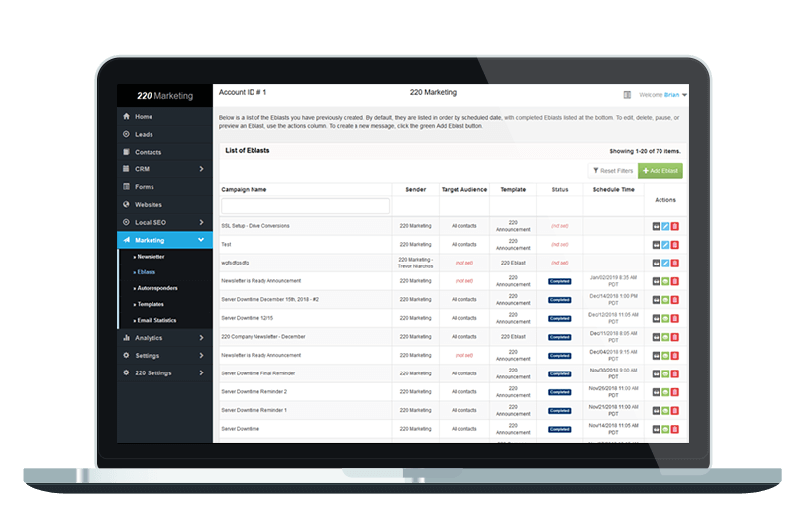
Task: Open the Home sidebar item
Action: pos(144,116)
